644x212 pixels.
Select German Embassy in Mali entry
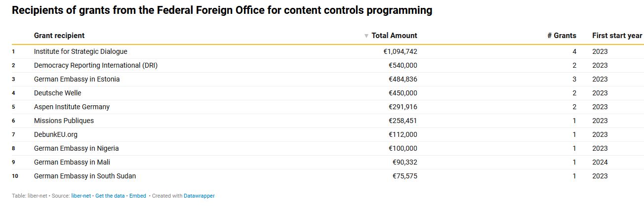[72, 162]
